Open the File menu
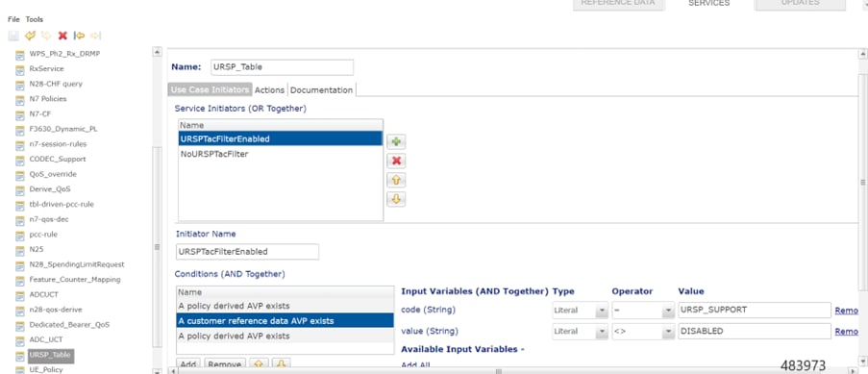This screenshot has height=374, width=868. click(x=13, y=19)
